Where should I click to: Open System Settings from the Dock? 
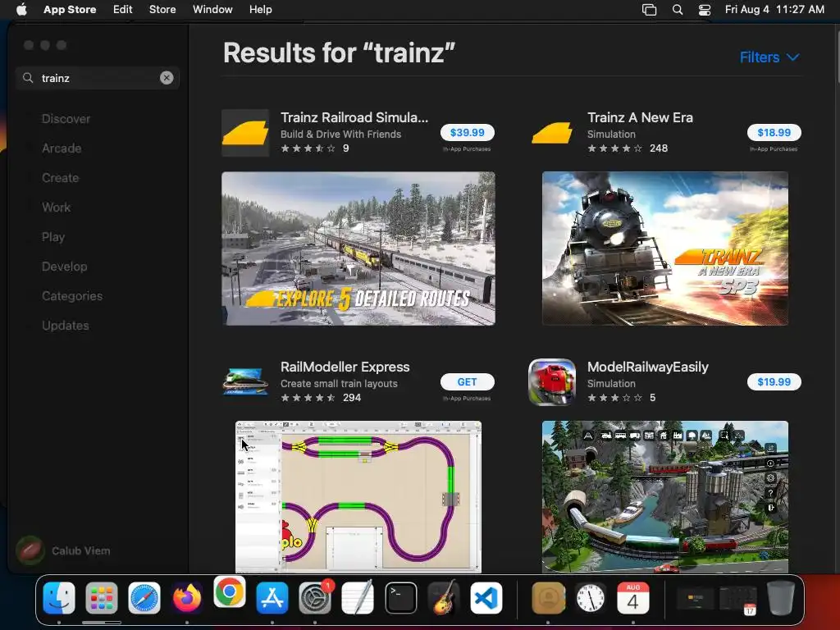click(x=315, y=598)
